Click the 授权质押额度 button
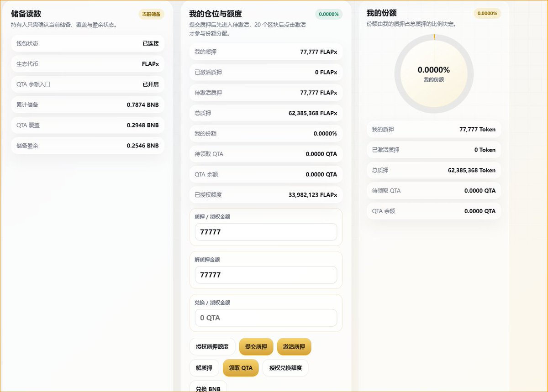The image size is (548, 392). coord(212,346)
